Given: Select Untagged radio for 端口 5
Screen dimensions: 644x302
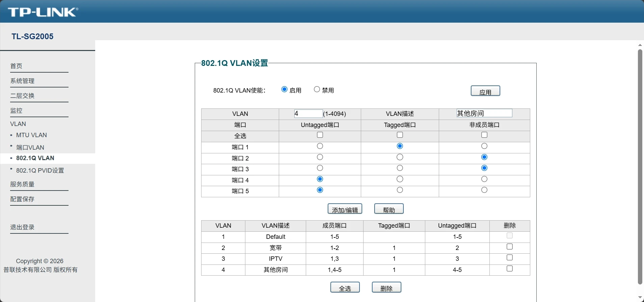Looking at the screenshot, I should tap(320, 190).
